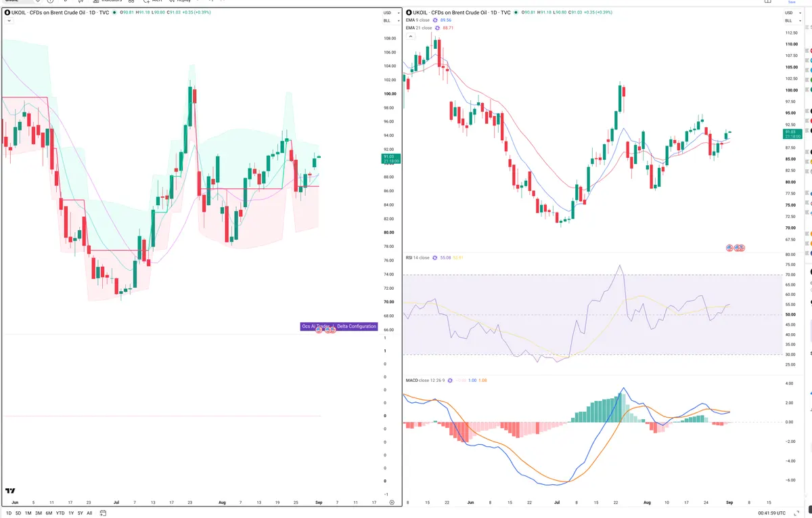Click the 91.03 price label on left chart
812x518 pixels.
[390, 158]
